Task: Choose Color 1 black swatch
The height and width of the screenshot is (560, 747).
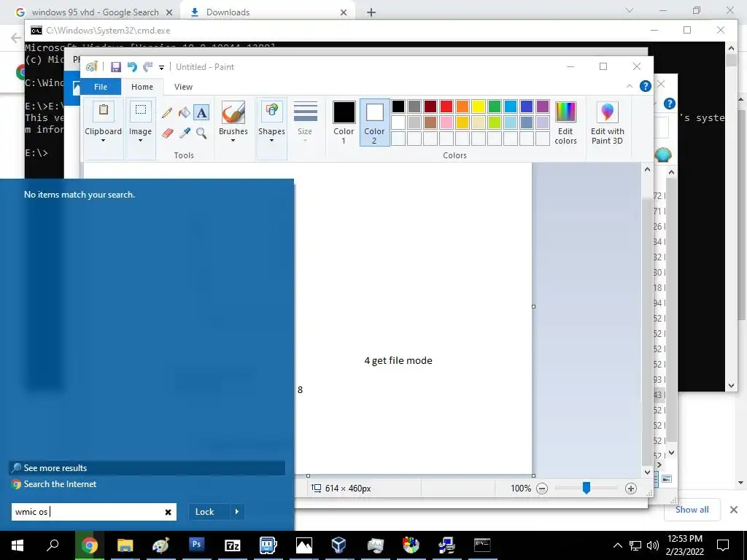Action: click(344, 122)
